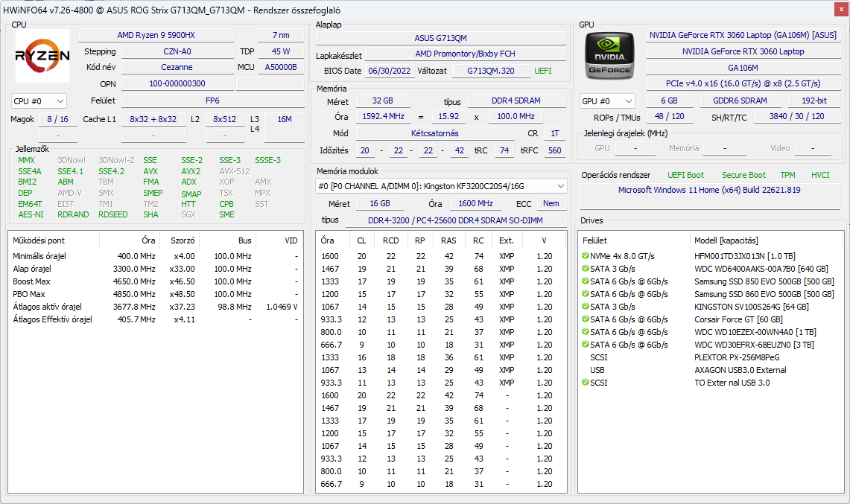
Task: Click the GDDR6 SDRAM field
Action: pos(740,101)
